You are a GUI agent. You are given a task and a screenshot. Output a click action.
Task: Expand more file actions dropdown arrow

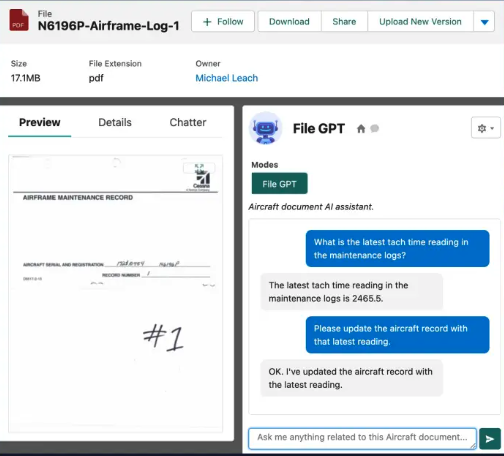coord(484,22)
